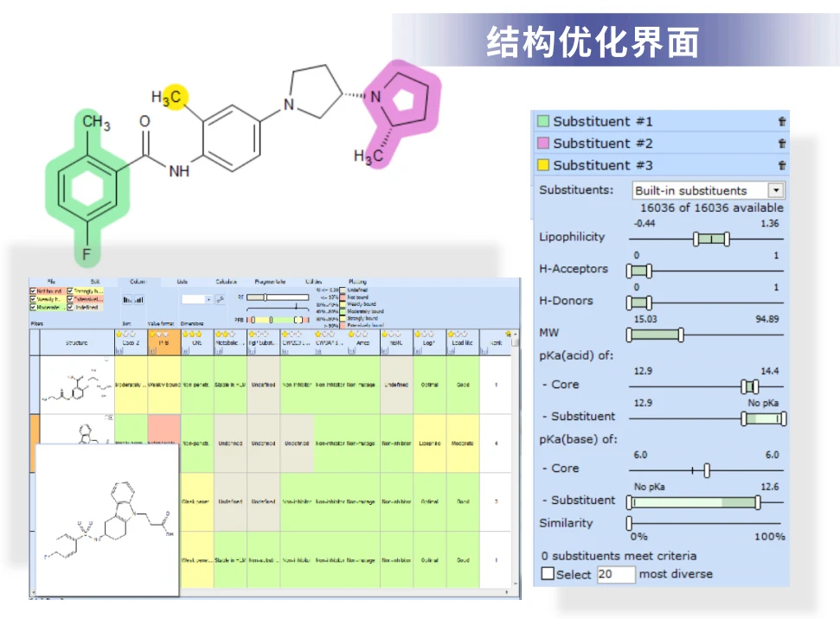Click the star rating on hERG column
This screenshot has height=619, width=840.
click(391, 334)
